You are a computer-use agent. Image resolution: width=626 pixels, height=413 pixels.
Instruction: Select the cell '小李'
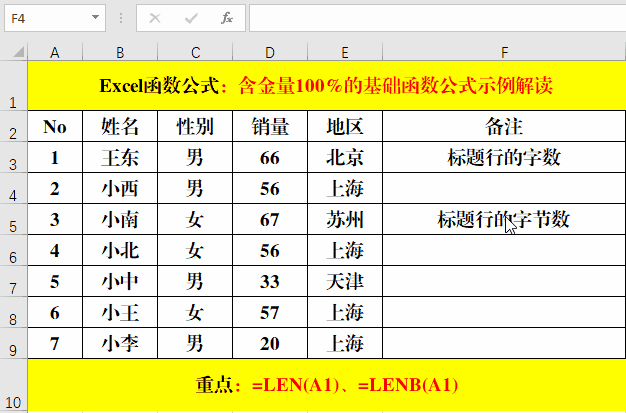[120, 343]
